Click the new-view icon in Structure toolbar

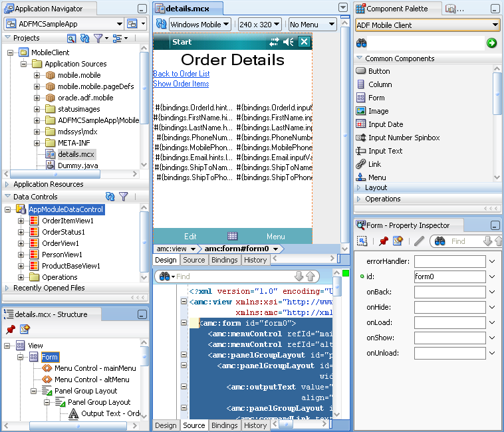tap(25, 329)
